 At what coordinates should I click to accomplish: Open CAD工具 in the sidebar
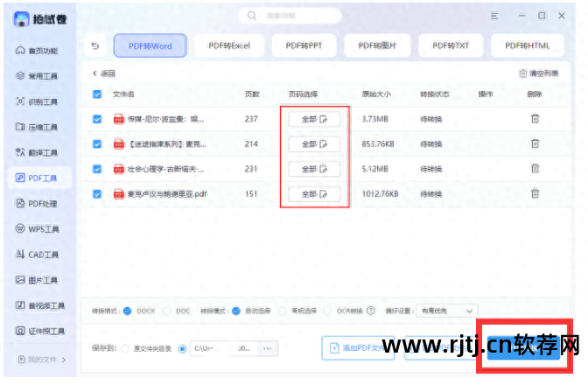tap(37, 255)
